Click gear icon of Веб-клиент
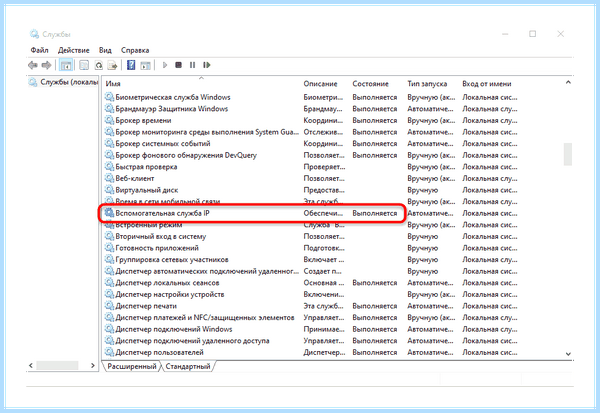Viewport: 600px width, 413px height. [x=109, y=178]
